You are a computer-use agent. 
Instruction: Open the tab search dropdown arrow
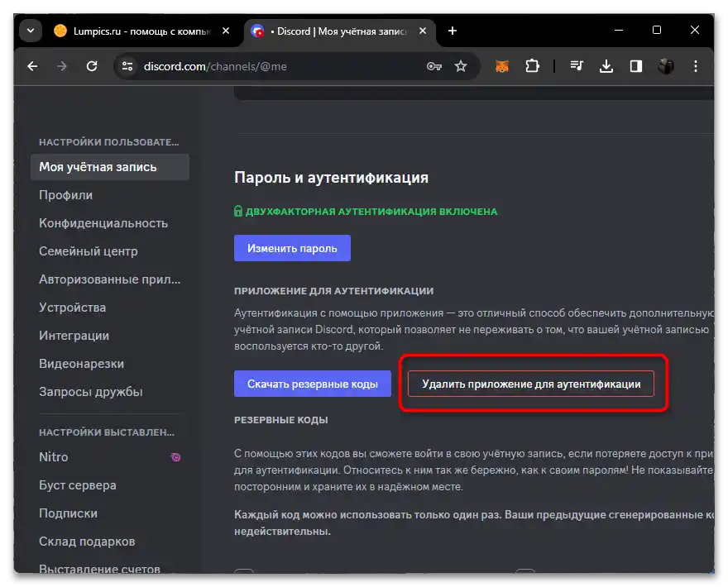tap(31, 31)
